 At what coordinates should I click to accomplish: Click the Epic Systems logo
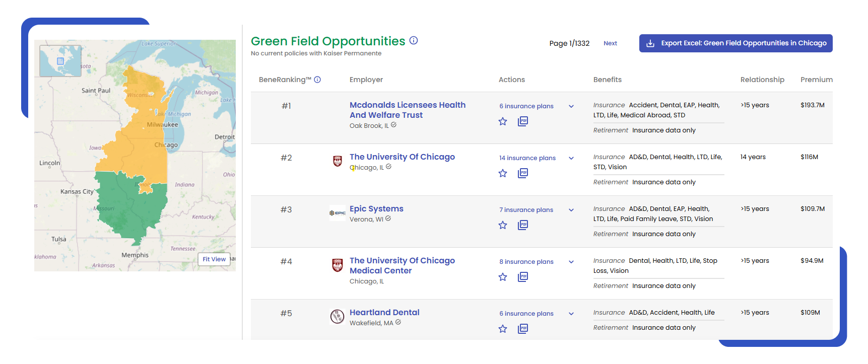(338, 213)
